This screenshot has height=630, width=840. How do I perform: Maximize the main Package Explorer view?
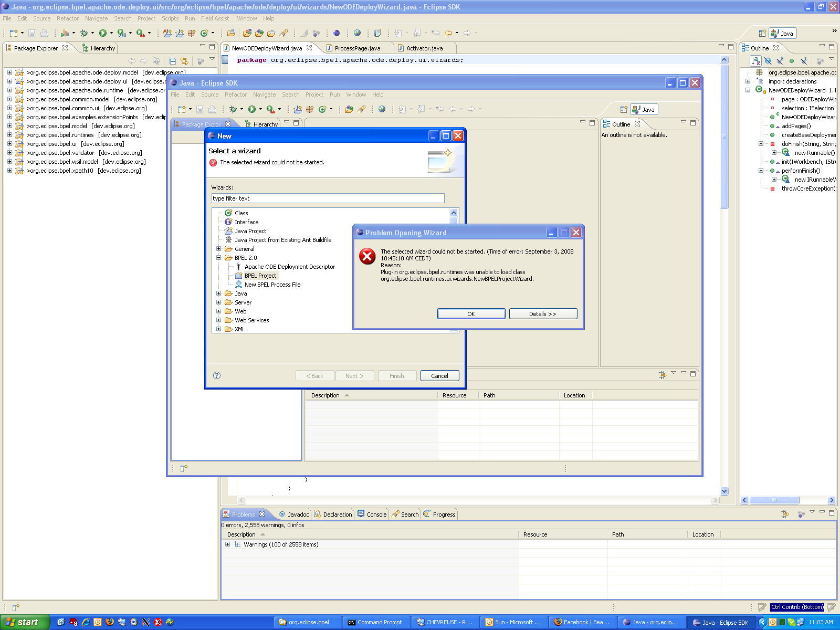pos(213,46)
